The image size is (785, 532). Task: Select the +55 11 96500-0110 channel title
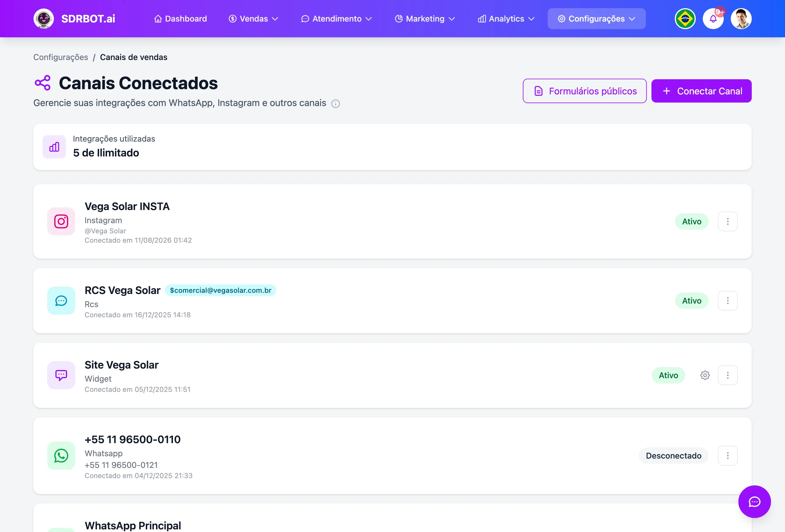point(133,440)
